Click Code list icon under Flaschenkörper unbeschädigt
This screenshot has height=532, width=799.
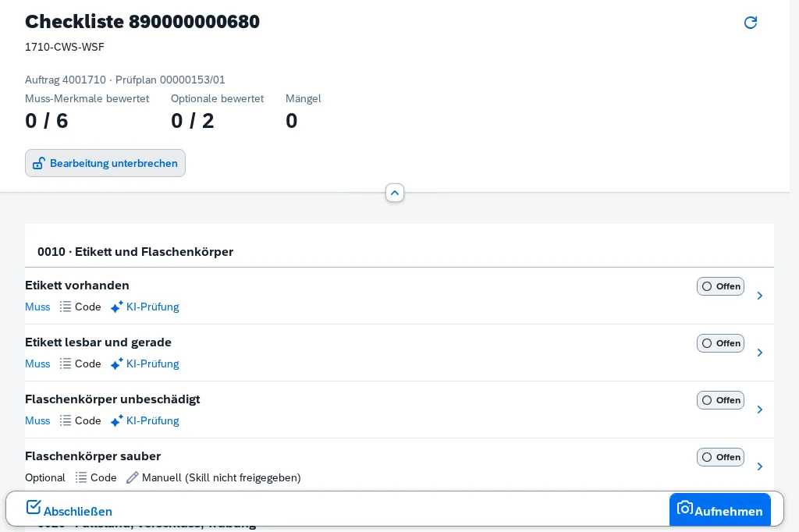point(66,420)
